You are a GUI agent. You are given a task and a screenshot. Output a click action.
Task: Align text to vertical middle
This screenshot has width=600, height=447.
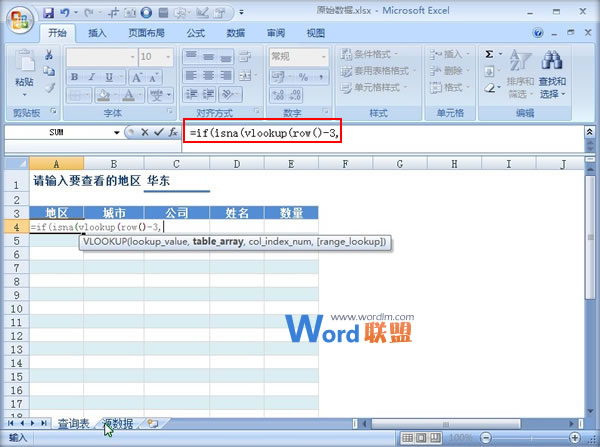(x=209, y=57)
